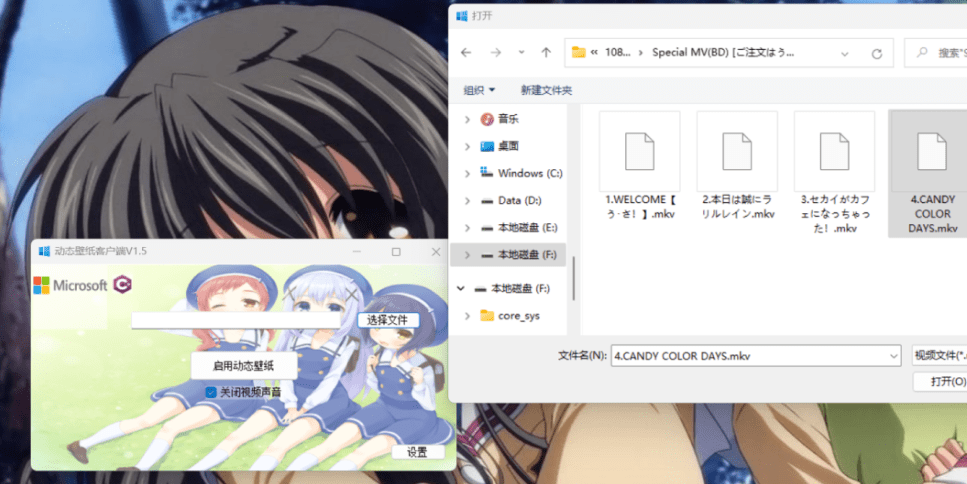Go up one folder level with the Up arrow
The height and width of the screenshot is (484, 967).
545,52
